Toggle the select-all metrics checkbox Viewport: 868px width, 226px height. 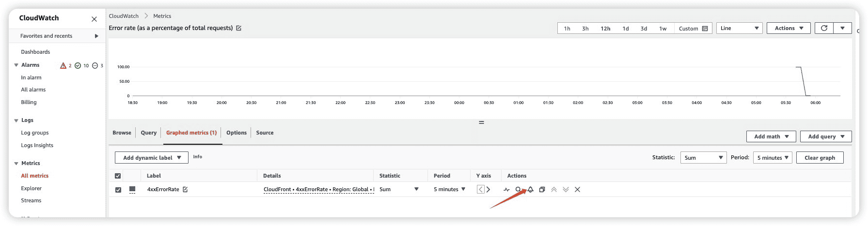(x=118, y=176)
